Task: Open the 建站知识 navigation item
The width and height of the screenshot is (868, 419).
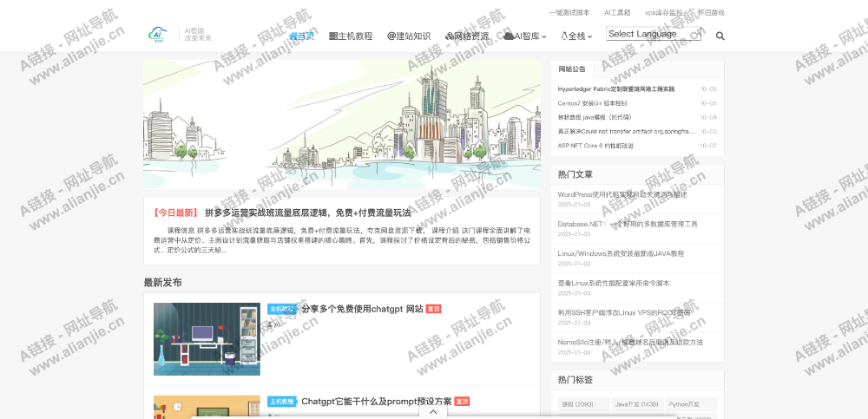Action: [408, 36]
